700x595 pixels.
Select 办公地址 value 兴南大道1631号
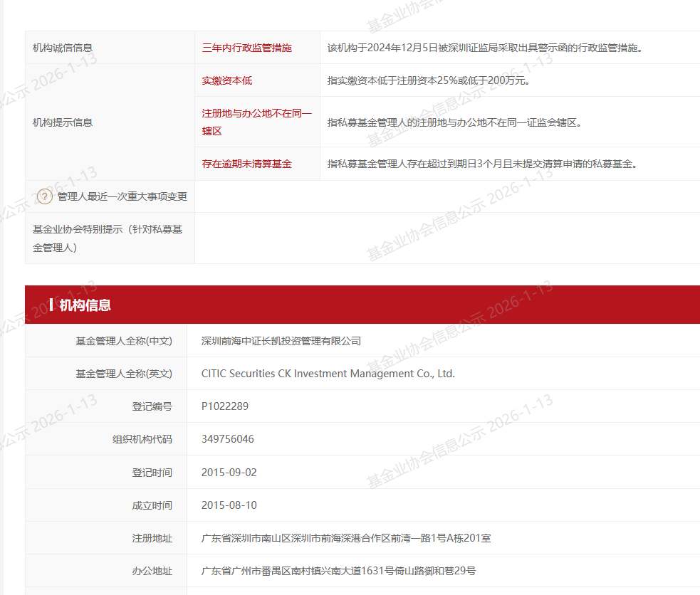point(338,571)
